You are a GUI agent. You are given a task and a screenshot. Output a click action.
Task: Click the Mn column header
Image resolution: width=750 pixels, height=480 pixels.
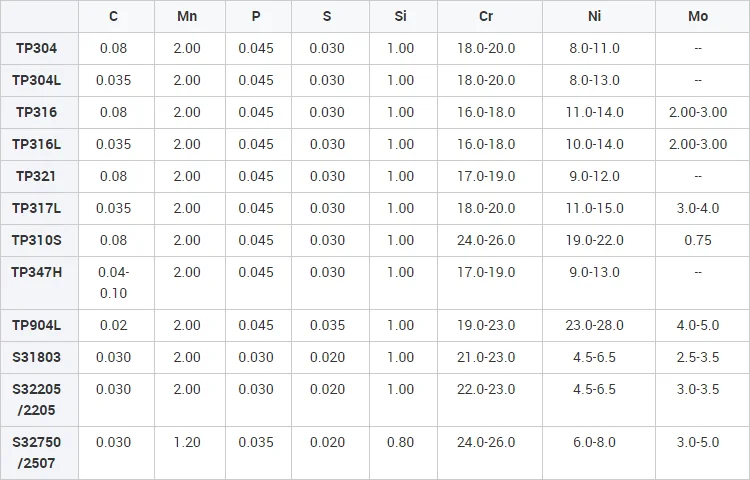coord(187,17)
